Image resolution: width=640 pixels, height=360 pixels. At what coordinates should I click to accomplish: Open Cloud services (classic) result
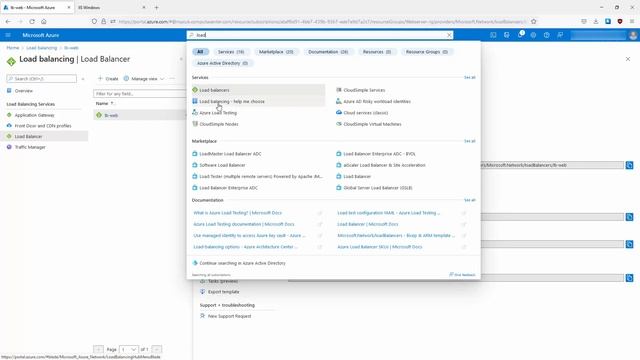pyautogui.click(x=366, y=113)
